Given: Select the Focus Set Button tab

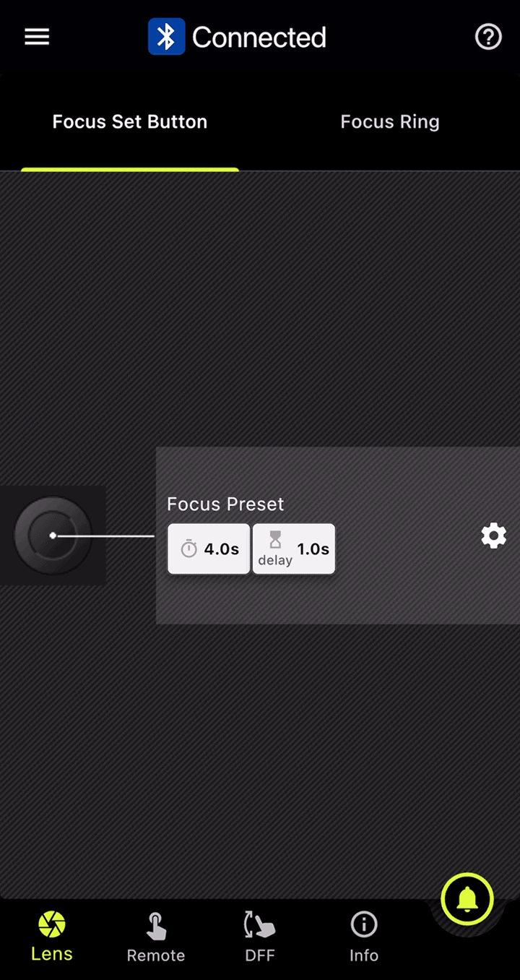Looking at the screenshot, I should click(x=130, y=121).
